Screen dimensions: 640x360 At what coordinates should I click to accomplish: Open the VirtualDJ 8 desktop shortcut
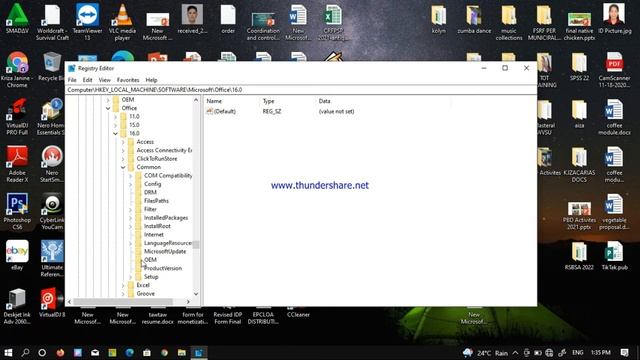pyautogui.click(x=52, y=302)
